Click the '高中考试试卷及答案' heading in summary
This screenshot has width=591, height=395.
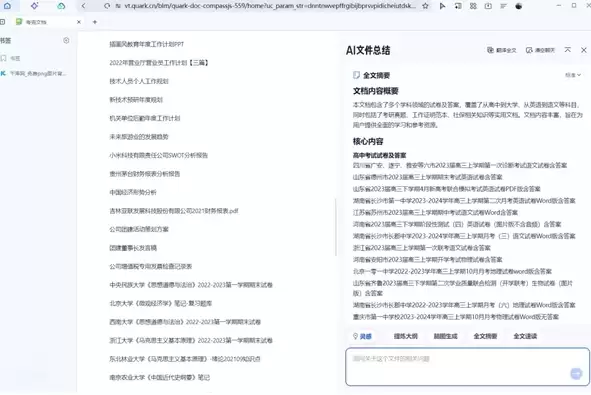point(379,155)
